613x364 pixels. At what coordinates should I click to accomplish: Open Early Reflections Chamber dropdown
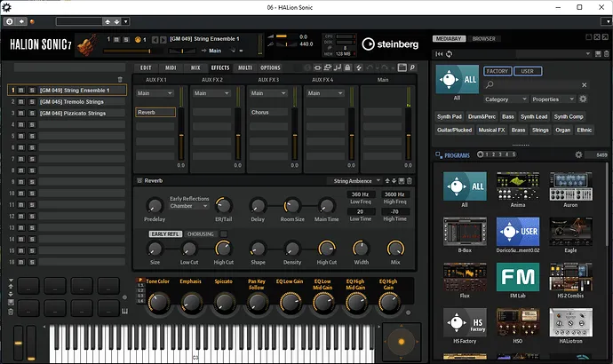pyautogui.click(x=189, y=206)
